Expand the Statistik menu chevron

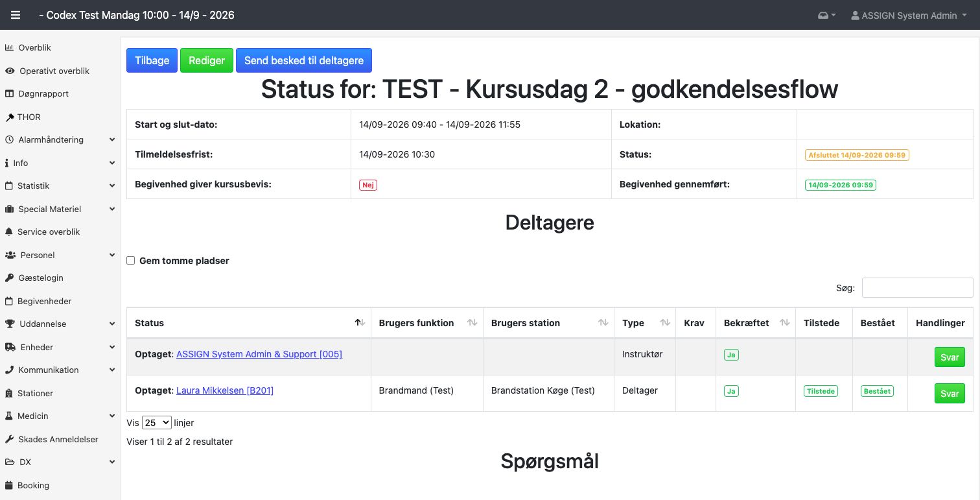[112, 185]
